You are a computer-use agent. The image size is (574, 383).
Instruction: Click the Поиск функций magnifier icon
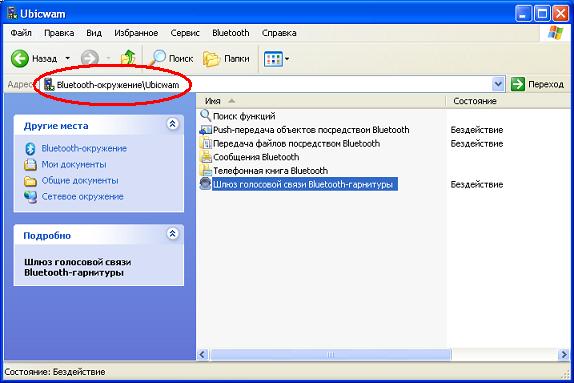(206, 116)
